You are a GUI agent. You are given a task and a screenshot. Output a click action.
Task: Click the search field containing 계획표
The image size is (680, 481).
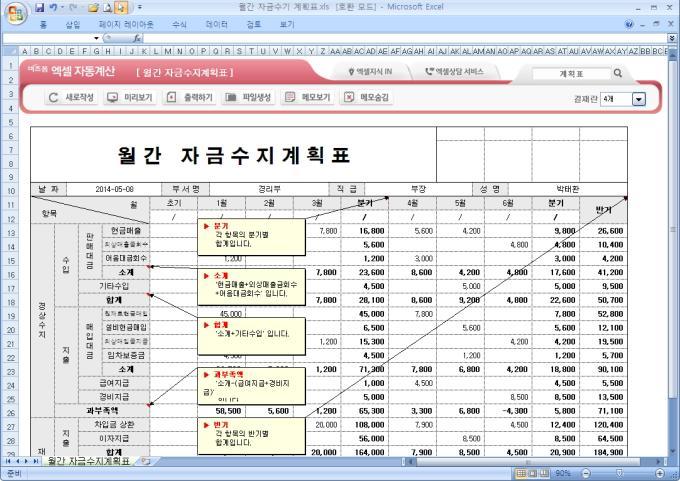[x=571, y=74]
